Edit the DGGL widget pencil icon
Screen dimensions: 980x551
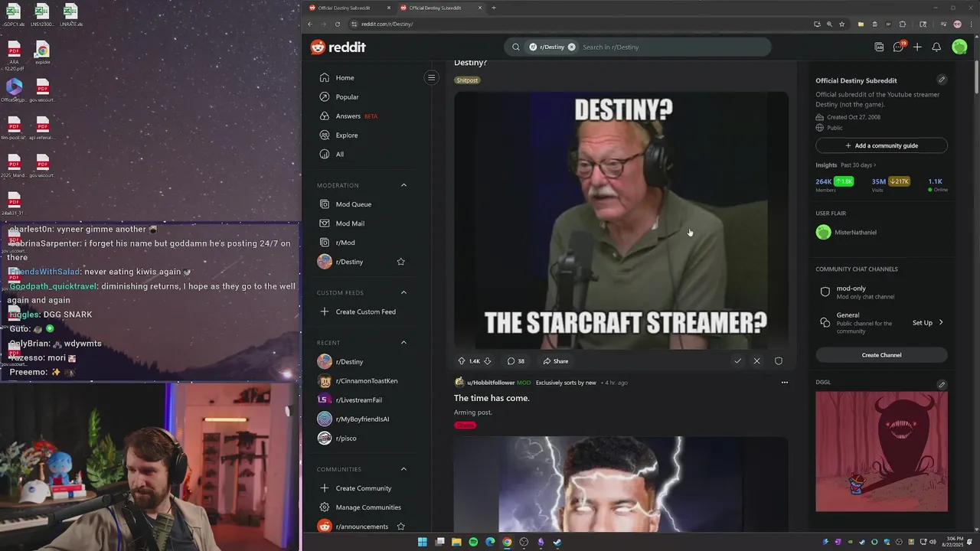tap(942, 384)
